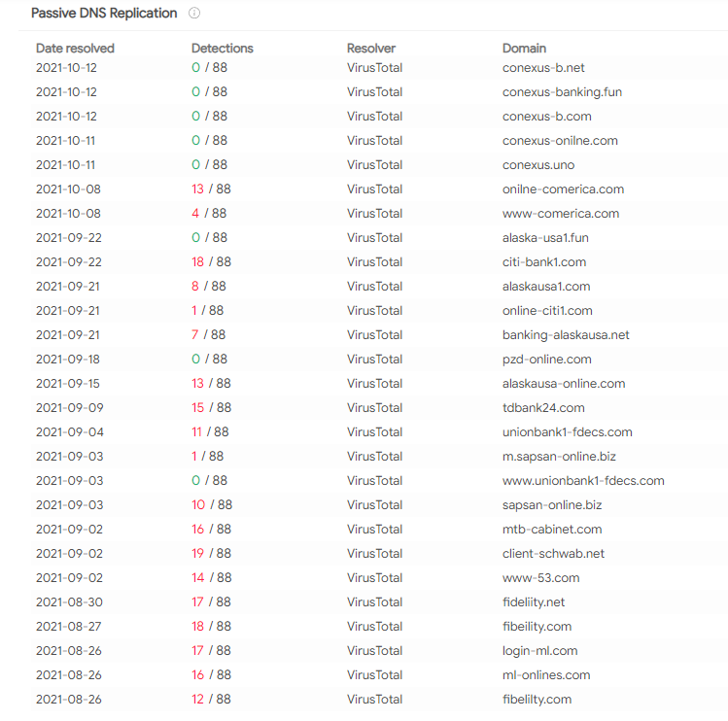The image size is (728, 721).
Task: Open the citi-bank1.com domain
Action: pyautogui.click(x=544, y=262)
